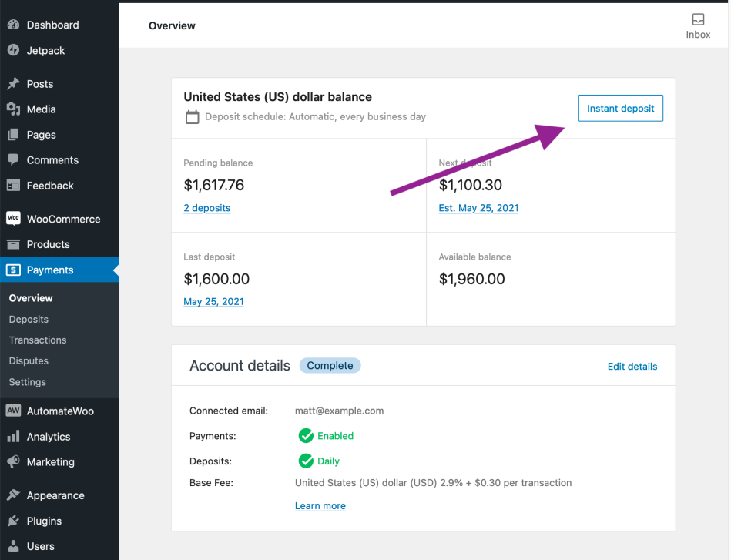Viewport: 731px width, 560px height.
Task: Click the Marketing megaphone icon
Action: coord(13,462)
